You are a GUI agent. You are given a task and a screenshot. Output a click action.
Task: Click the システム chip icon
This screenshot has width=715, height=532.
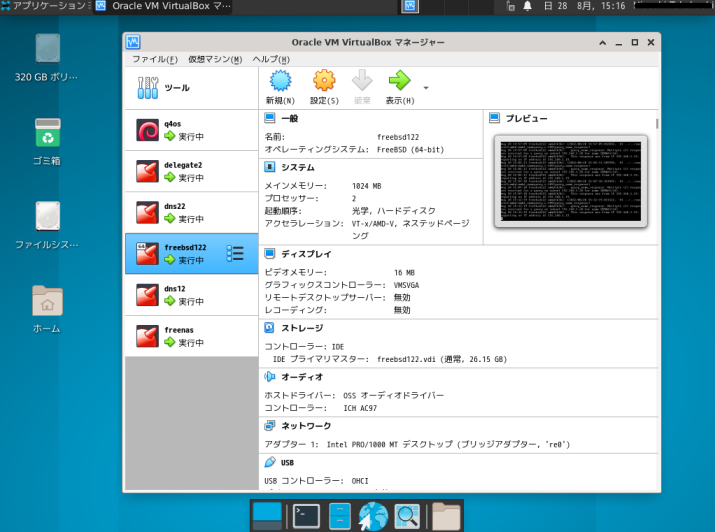pos(269,167)
